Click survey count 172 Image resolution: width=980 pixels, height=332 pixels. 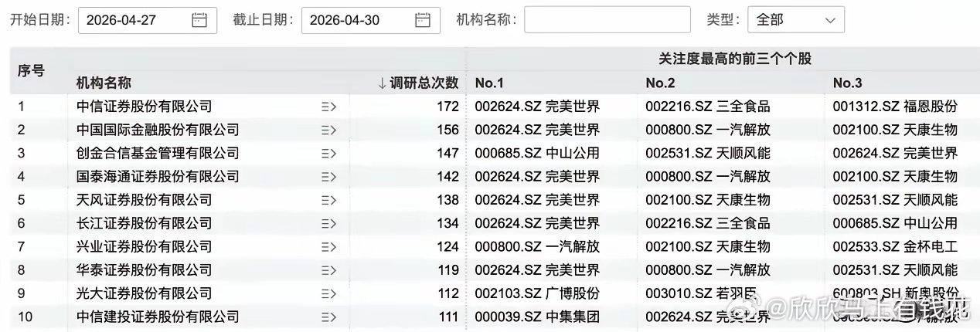[x=447, y=107]
